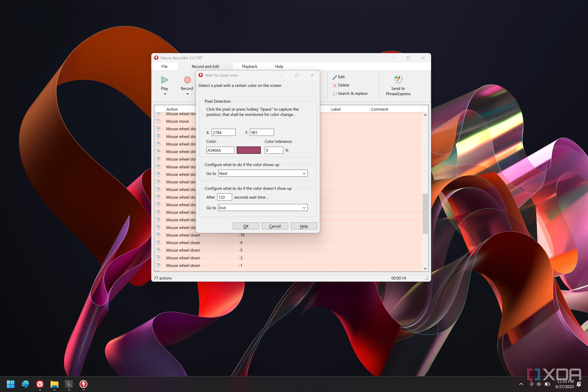Click the seconds wait time field
The width and height of the screenshot is (588, 392).
tap(224, 197)
